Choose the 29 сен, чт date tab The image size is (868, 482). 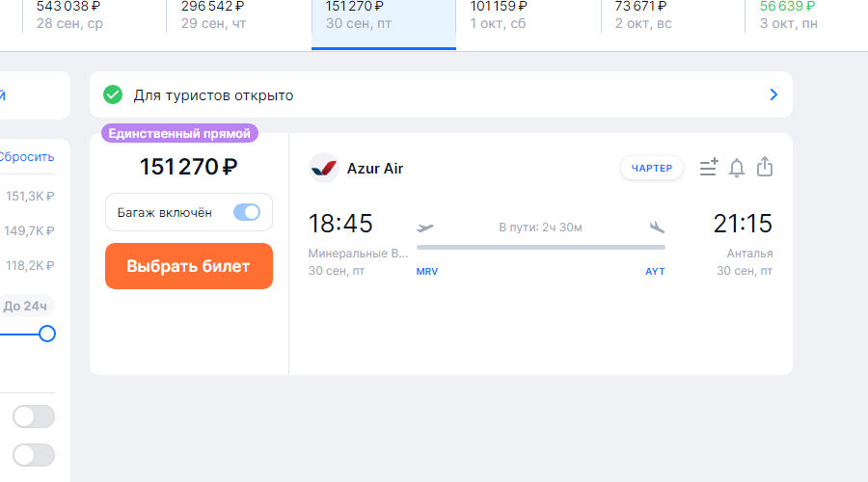[238, 16]
